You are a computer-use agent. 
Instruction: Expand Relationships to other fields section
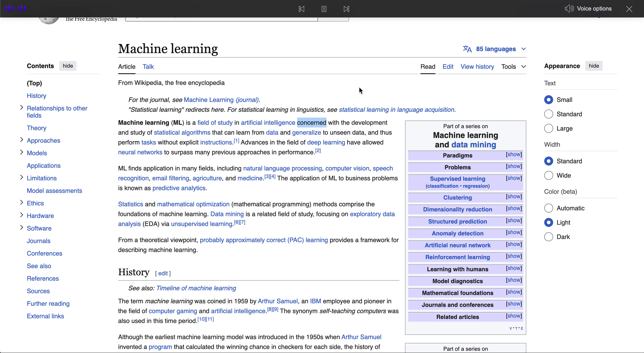coord(21,108)
